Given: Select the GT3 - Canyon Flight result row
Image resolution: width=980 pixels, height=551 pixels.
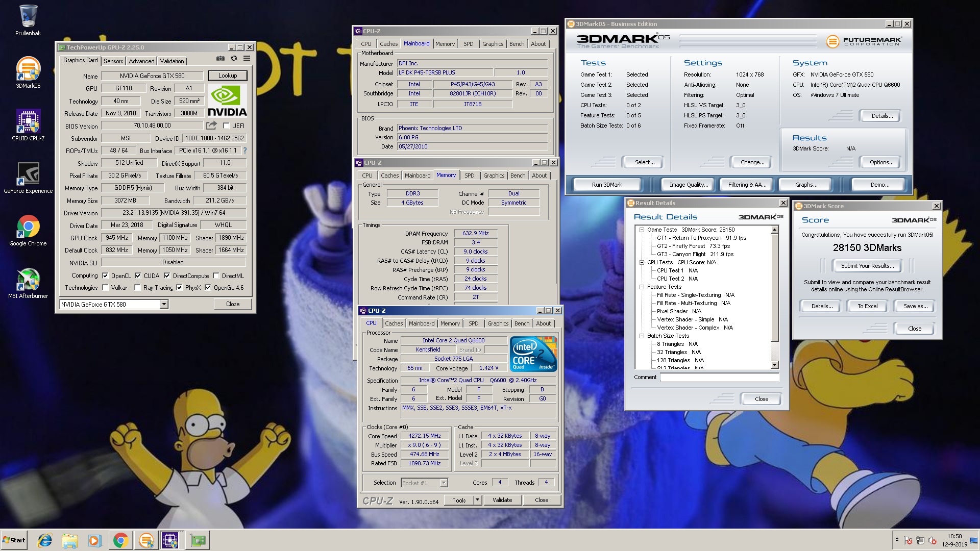Looking at the screenshot, I should pos(695,254).
